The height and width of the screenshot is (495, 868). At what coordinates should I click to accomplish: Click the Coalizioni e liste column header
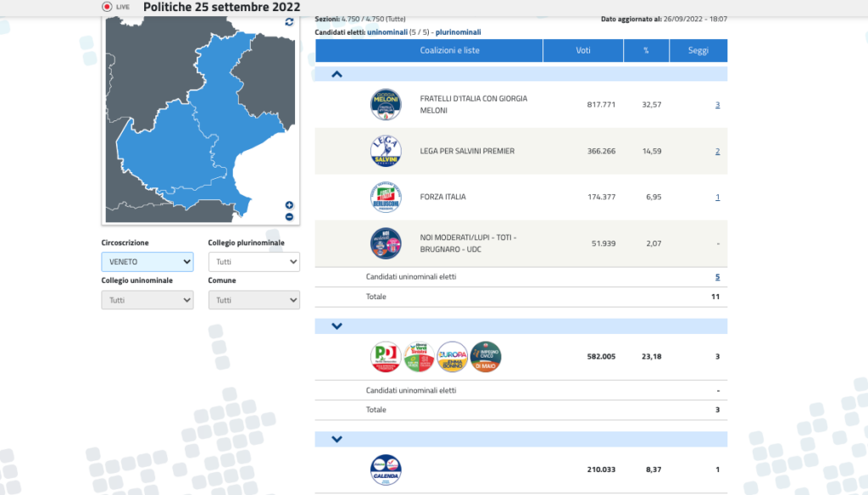[x=429, y=50]
